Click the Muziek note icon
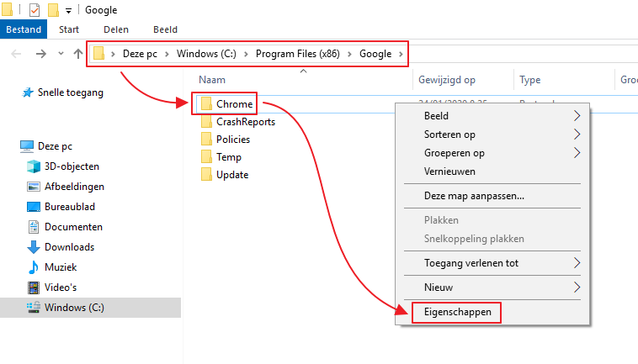The width and height of the screenshot is (638, 364). coord(34,267)
